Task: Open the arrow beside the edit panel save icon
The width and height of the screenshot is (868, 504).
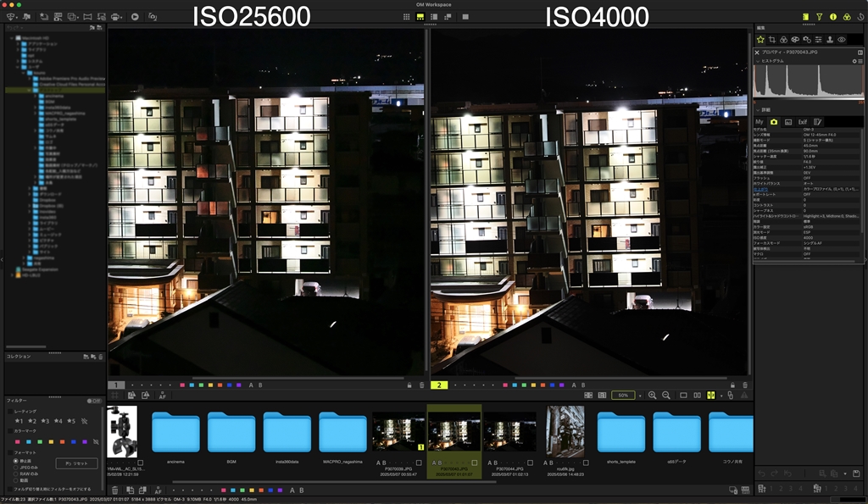Action: [x=845, y=474]
